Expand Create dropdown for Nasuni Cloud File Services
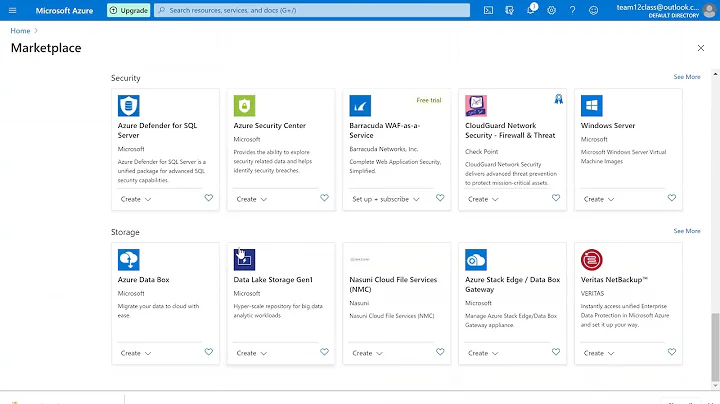The height and width of the screenshot is (404, 720). coord(367,353)
